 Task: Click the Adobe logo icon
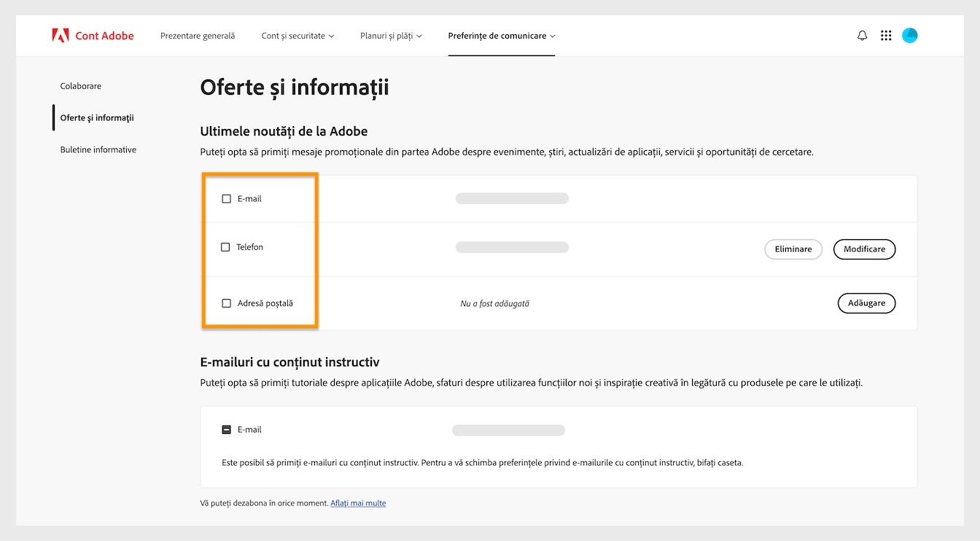pos(62,34)
